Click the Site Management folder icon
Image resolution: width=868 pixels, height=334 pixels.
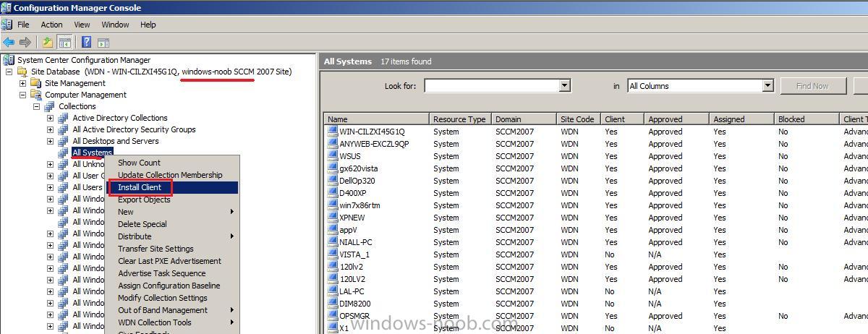36,83
